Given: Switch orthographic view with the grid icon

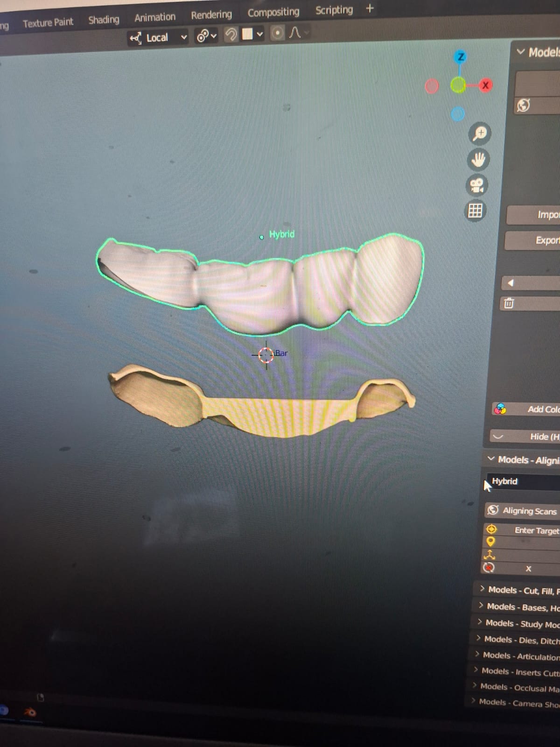Looking at the screenshot, I should (475, 211).
